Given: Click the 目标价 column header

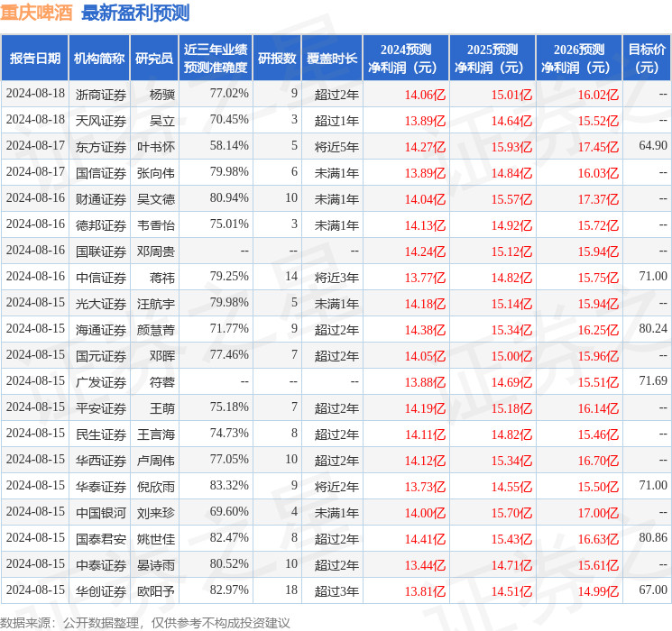Looking at the screenshot, I should pos(647,59).
